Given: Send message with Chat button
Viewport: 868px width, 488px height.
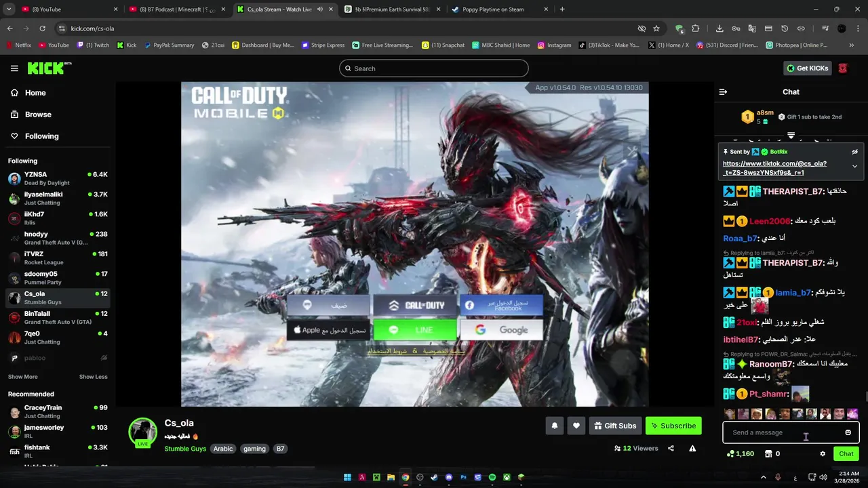Looking at the screenshot, I should coord(846,454).
